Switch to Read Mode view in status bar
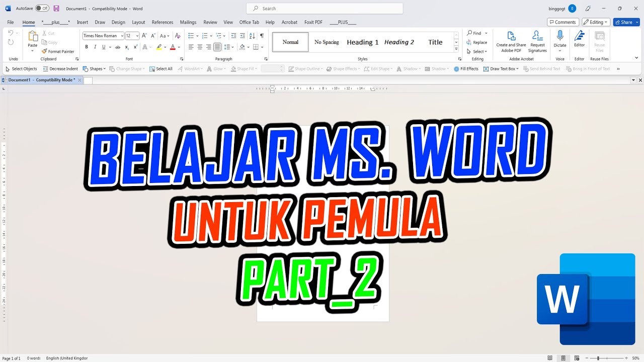This screenshot has width=644, height=362. [x=550, y=358]
